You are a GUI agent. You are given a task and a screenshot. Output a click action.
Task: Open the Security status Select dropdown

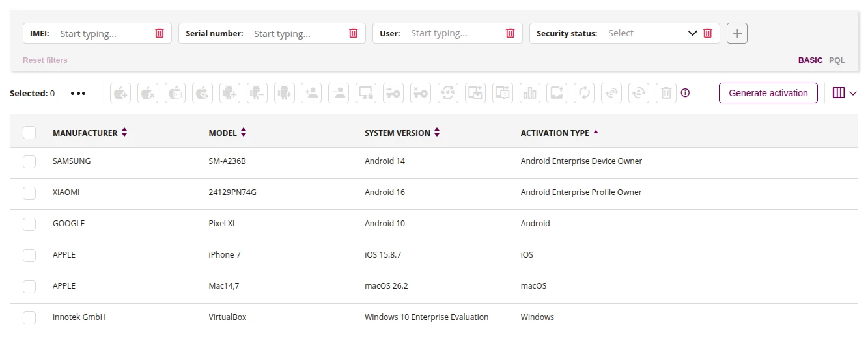point(651,33)
